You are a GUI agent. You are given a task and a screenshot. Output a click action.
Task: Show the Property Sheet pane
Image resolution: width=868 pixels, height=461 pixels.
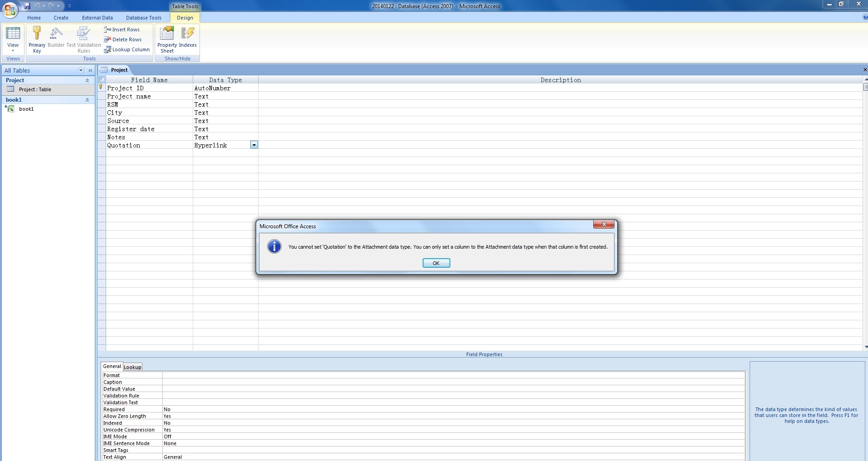tap(167, 39)
